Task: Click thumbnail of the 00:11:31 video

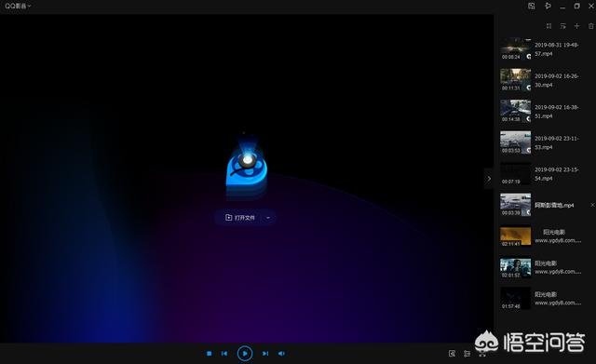Action: (x=515, y=80)
